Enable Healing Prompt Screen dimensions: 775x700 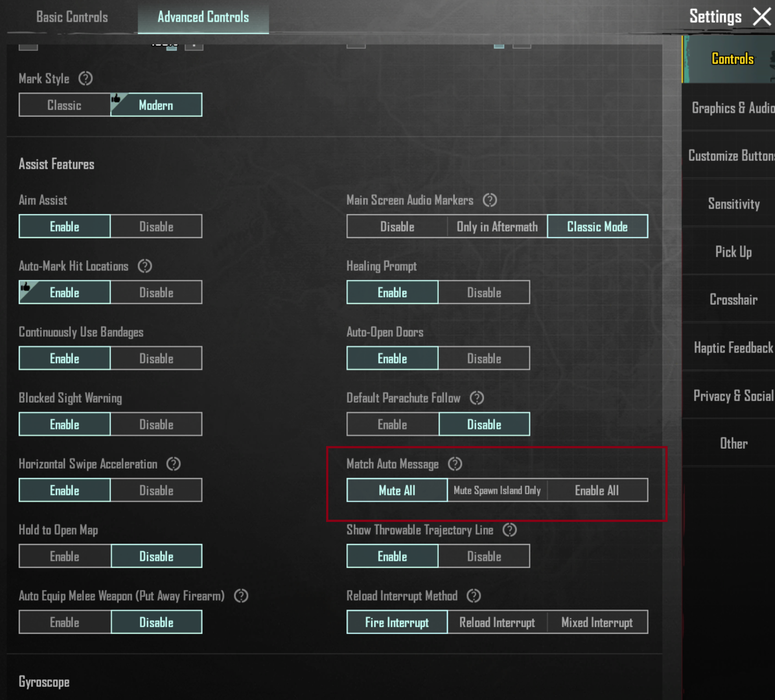392,292
